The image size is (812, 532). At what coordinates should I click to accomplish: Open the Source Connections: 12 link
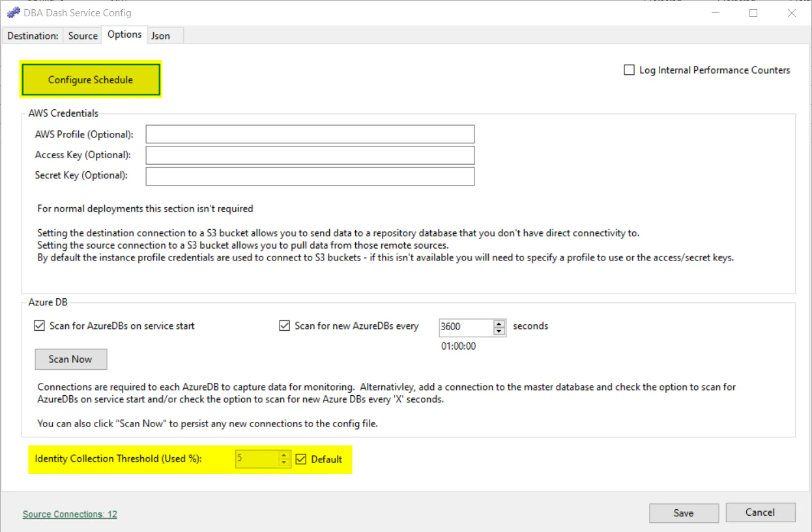pos(70,514)
